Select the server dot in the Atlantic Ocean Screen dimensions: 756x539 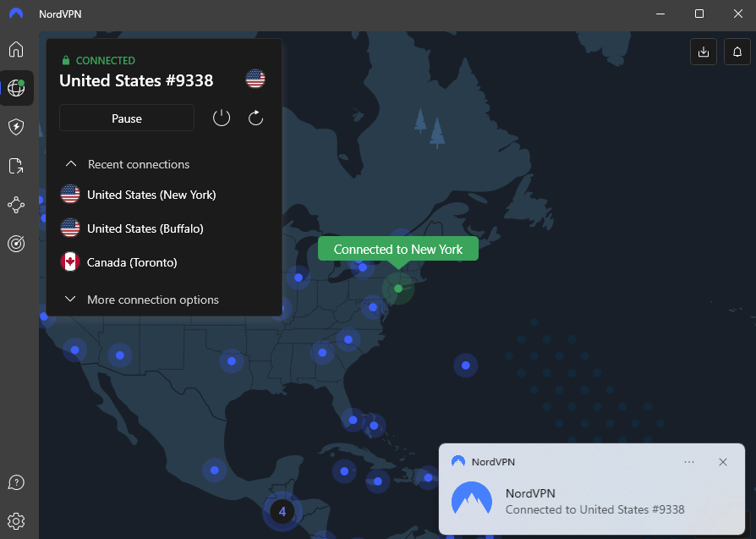point(465,366)
